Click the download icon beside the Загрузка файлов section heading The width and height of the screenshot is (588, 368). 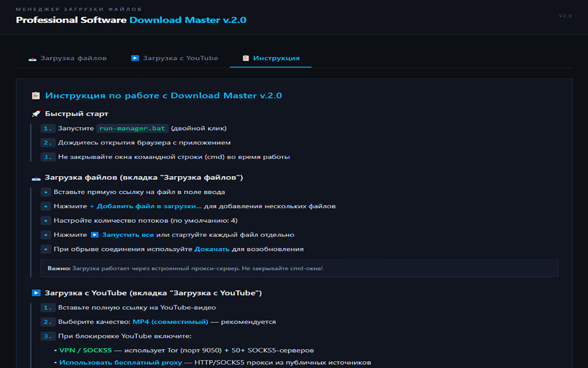35,178
